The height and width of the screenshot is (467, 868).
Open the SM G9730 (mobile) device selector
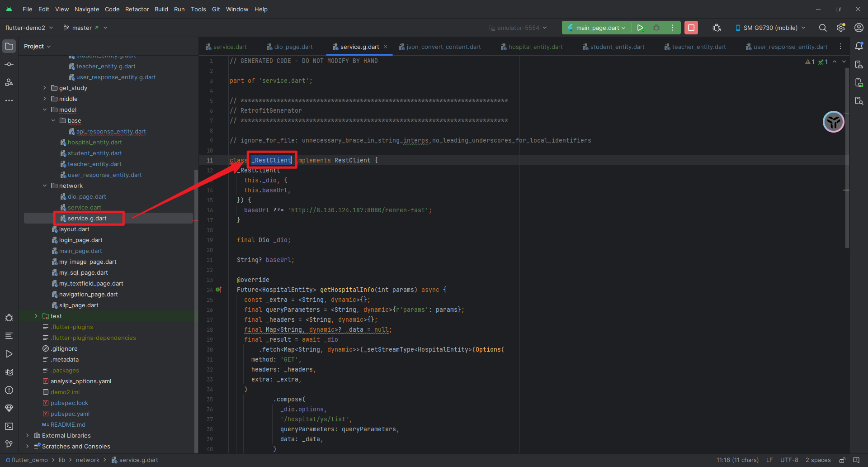tap(770, 28)
